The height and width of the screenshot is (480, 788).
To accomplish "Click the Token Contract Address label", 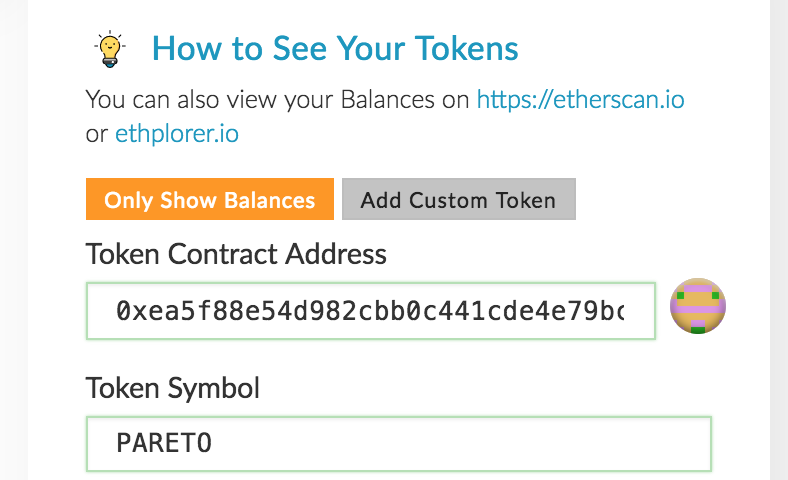I will pos(236,254).
